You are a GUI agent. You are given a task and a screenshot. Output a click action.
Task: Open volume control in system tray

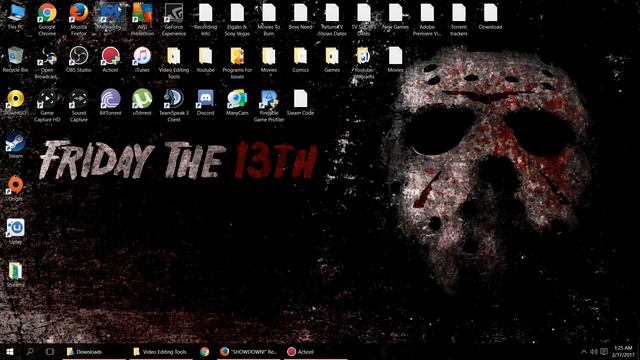point(594,351)
